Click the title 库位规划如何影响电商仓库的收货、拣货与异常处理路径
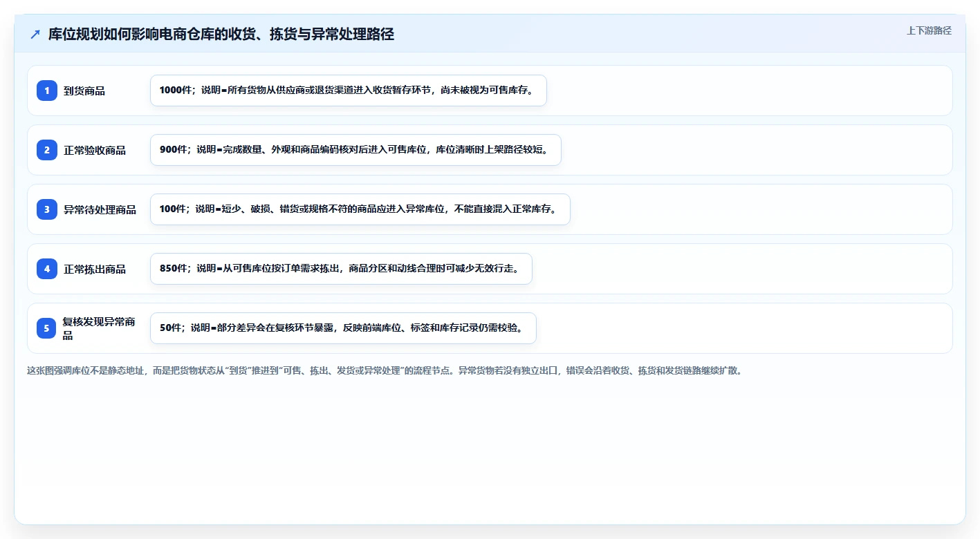This screenshot has width=980, height=539. (x=221, y=35)
